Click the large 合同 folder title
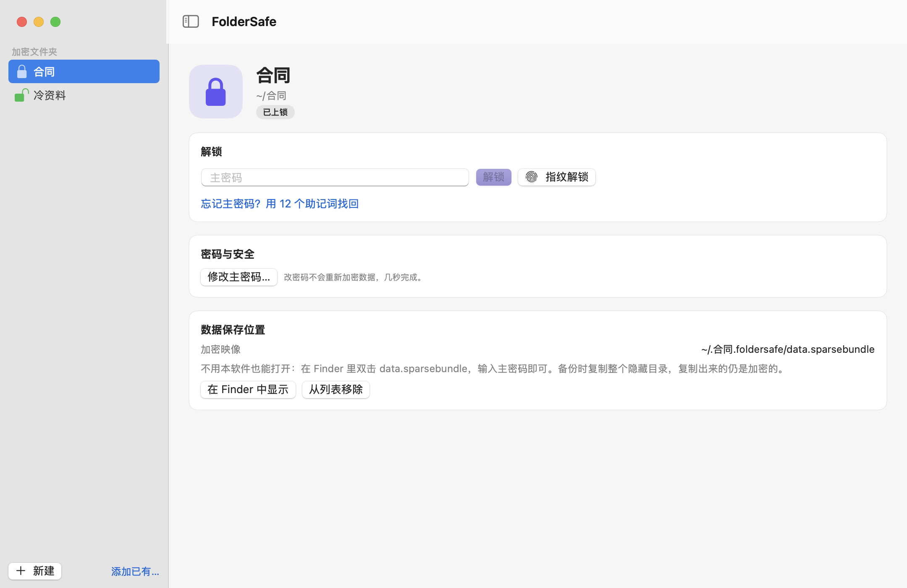907x588 pixels. click(x=273, y=75)
